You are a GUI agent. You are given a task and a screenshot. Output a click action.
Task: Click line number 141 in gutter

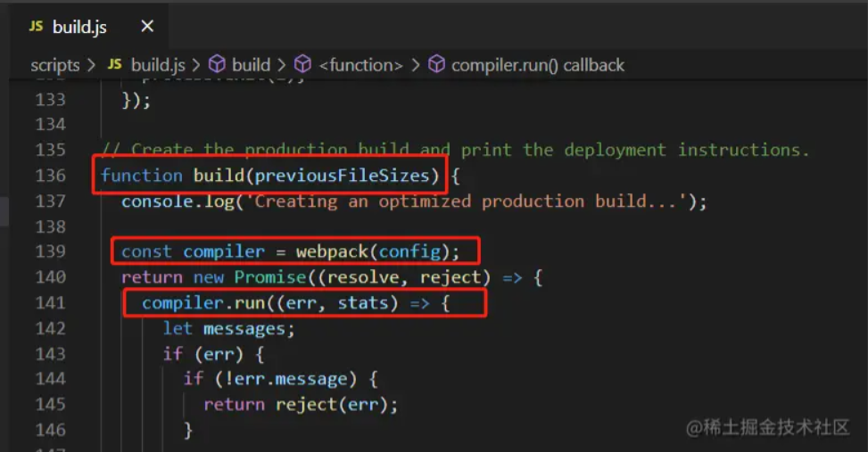pos(50,303)
